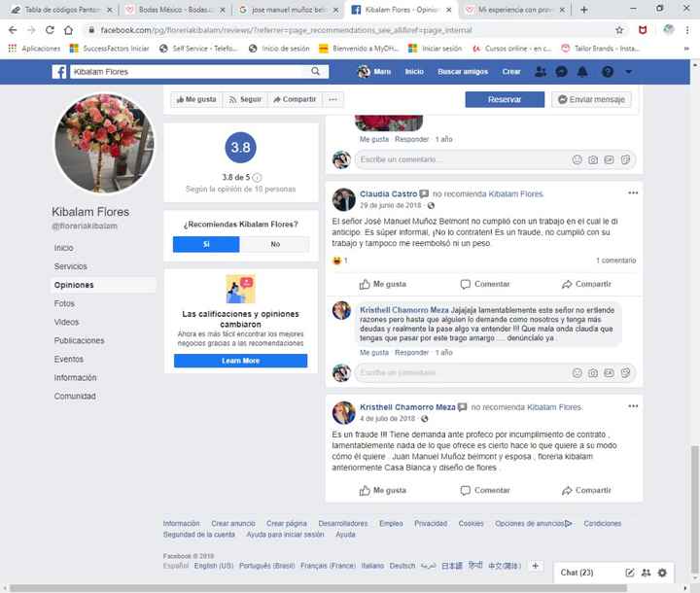
Task: Click the haha reaction on Claudia's review
Action: 337,261
